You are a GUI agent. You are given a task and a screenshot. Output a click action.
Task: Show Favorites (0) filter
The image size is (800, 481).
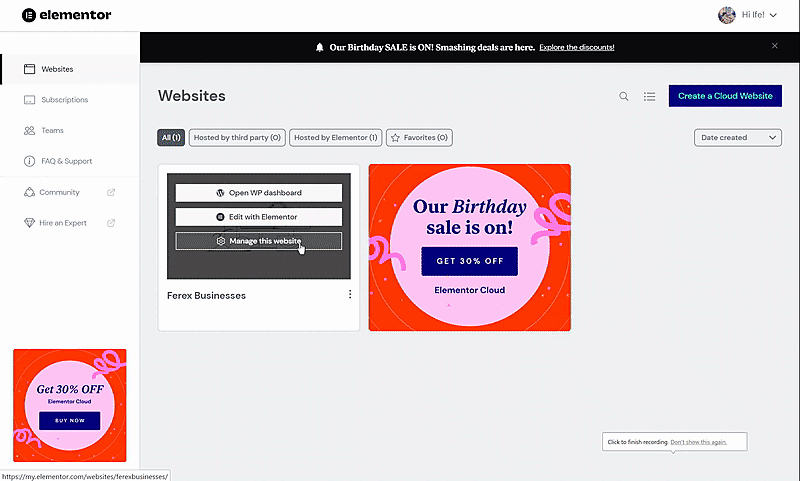click(x=419, y=137)
